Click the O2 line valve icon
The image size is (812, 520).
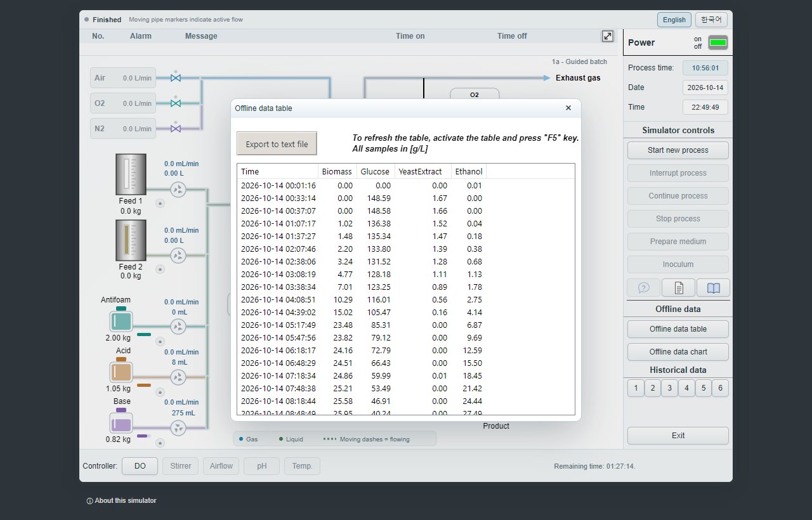point(176,103)
